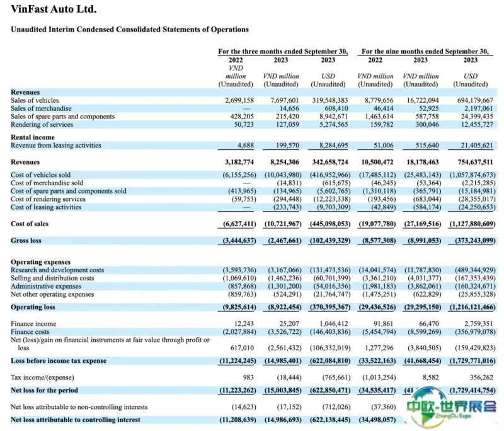The height and width of the screenshot is (431, 504).
Task: Select the value 2,699,158
Action: coord(239,100)
